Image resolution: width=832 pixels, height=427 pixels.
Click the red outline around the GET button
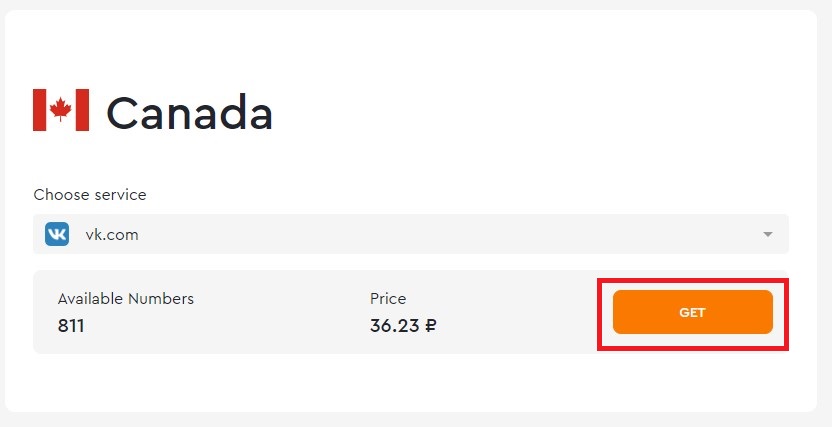tap(692, 280)
